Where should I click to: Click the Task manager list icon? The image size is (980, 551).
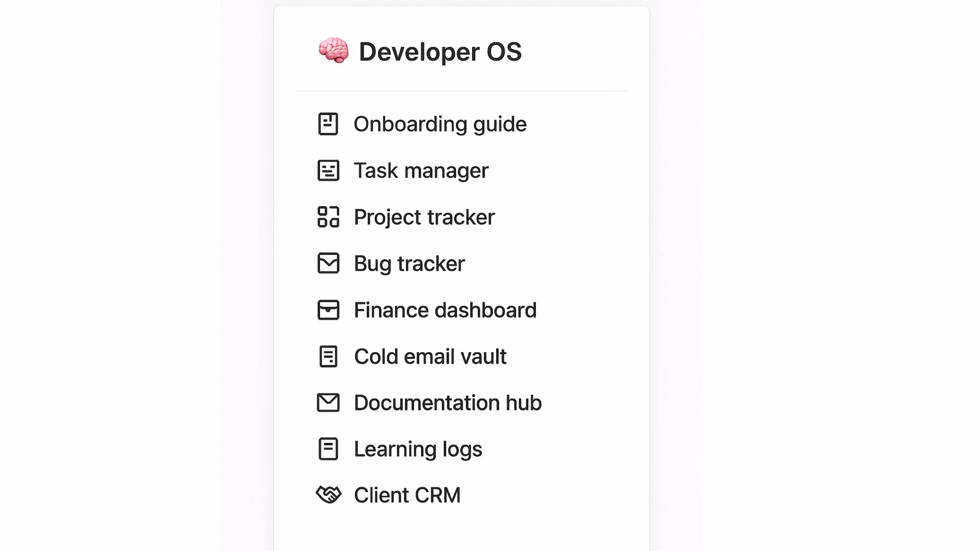[x=328, y=171]
